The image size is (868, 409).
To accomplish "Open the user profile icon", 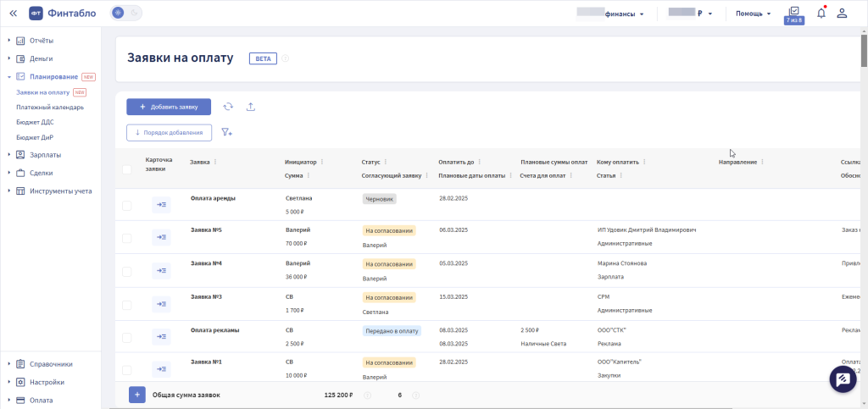I will [842, 14].
